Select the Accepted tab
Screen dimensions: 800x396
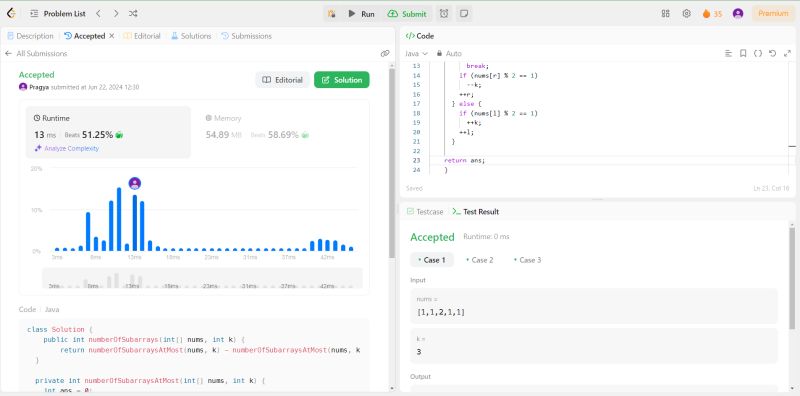coord(85,36)
